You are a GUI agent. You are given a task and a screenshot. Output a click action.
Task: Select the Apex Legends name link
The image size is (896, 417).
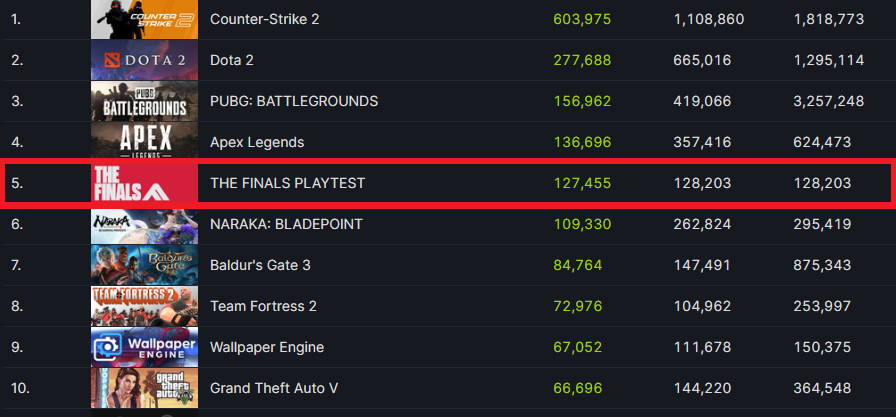click(257, 142)
